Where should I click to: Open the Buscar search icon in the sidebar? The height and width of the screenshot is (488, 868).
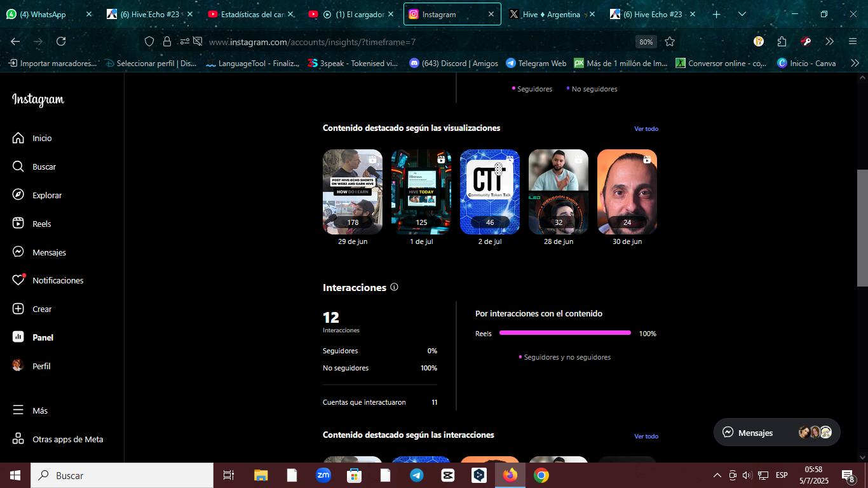point(18,166)
